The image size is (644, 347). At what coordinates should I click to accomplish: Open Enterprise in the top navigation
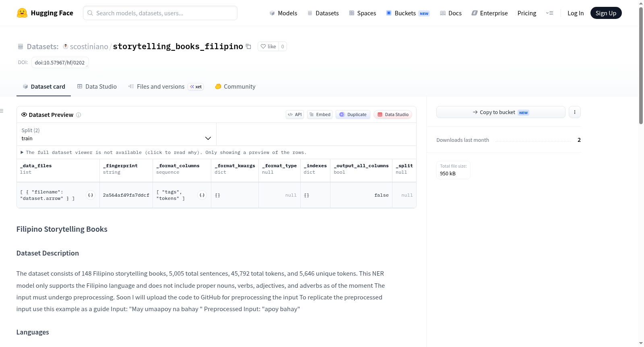[x=489, y=13]
